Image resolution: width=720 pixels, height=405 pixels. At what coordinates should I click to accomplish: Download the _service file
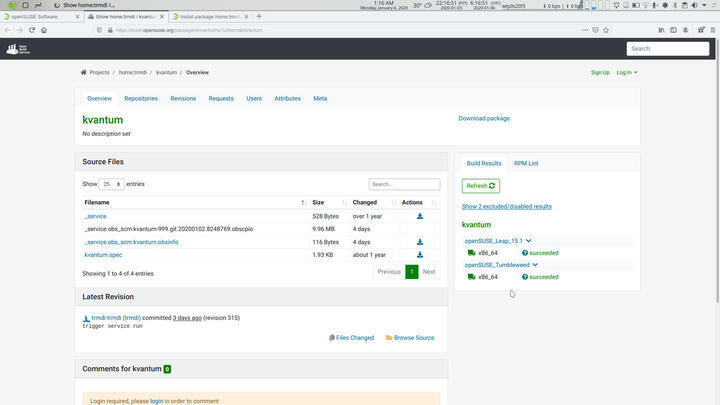point(420,216)
